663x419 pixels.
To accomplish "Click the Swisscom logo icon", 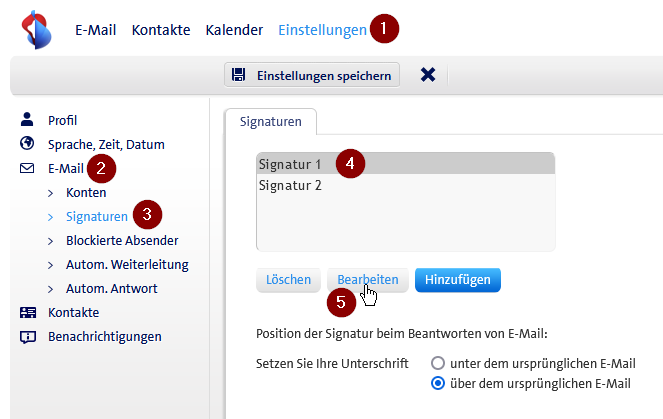I will click(x=38, y=29).
